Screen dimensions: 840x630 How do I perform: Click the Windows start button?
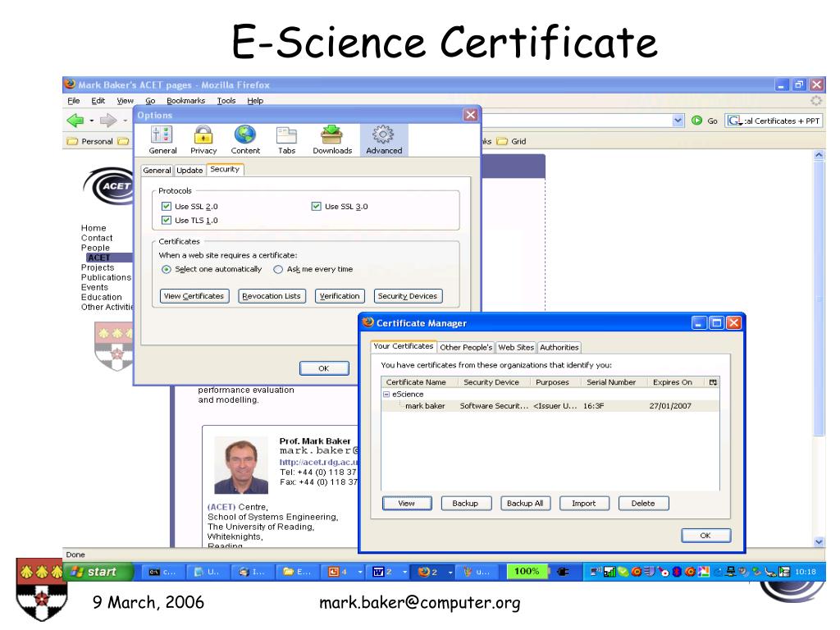coord(98,572)
